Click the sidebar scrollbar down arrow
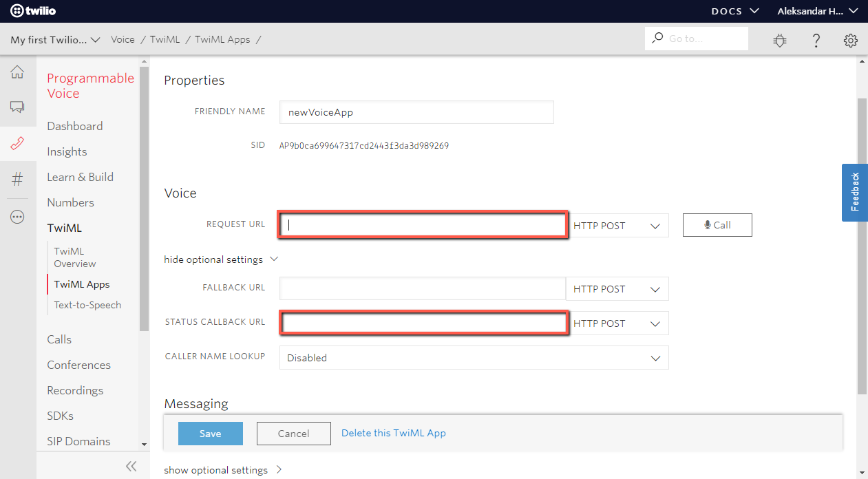868x479 pixels. pos(144,445)
